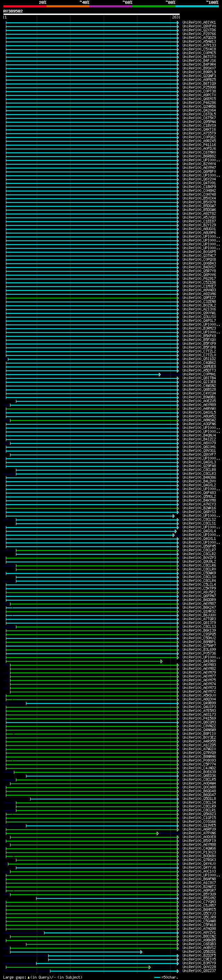Select hit label UniRef100_A8X079
The height and width of the screenshot is (980, 222).
pyautogui.click(x=199, y=443)
